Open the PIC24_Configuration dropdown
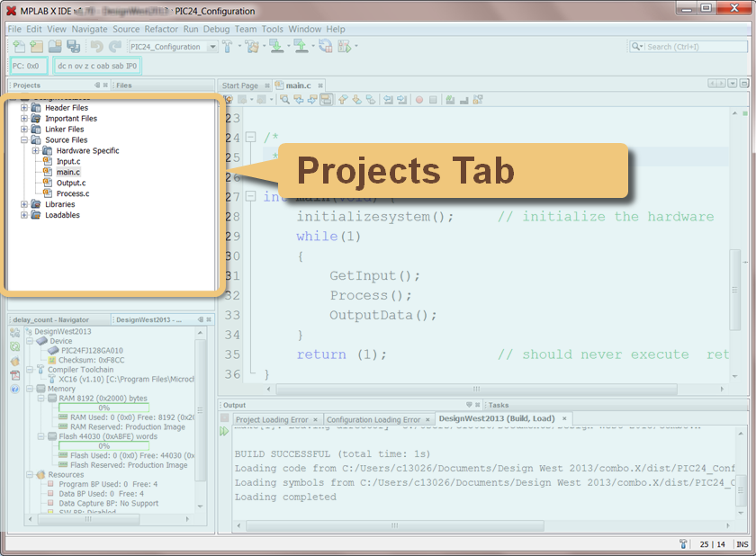756x556 pixels. pyautogui.click(x=211, y=46)
